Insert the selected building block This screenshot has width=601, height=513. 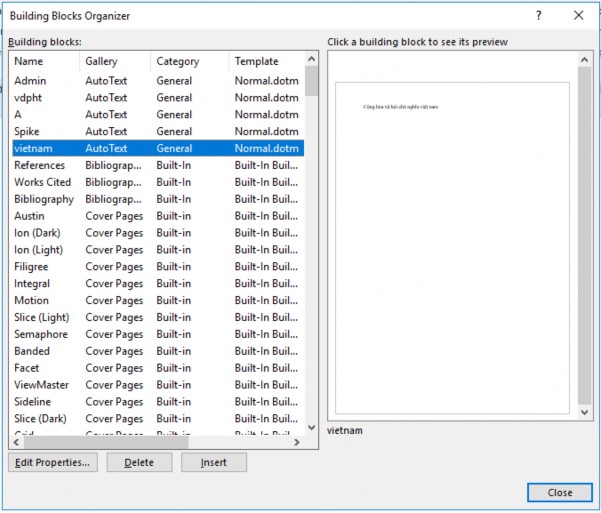pyautogui.click(x=213, y=463)
